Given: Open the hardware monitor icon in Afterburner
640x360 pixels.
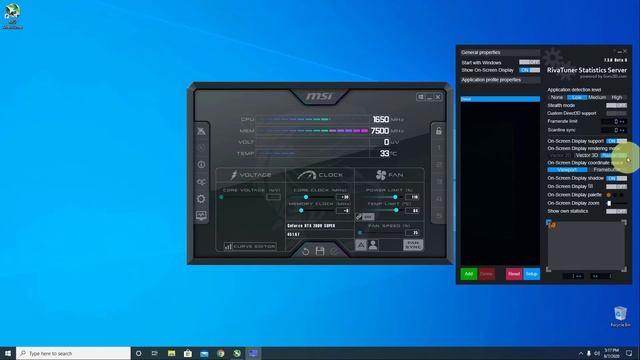Looking at the screenshot, I should (201, 216).
